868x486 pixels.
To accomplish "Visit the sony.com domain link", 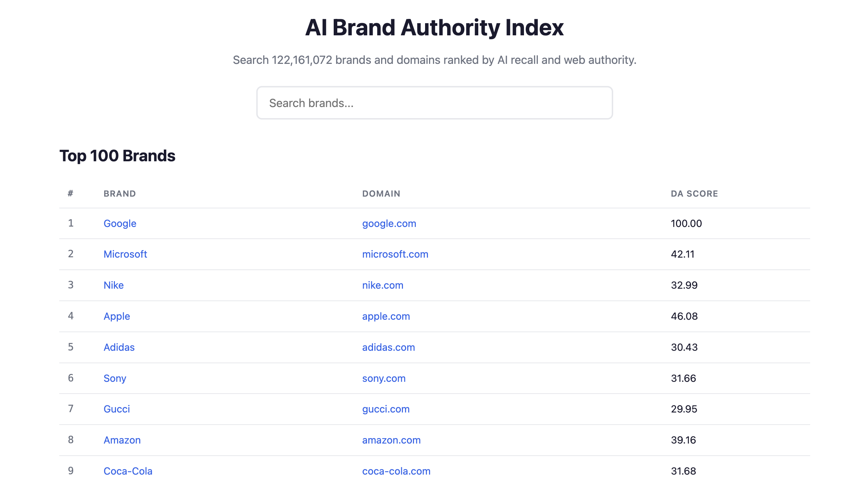I will 384,378.
